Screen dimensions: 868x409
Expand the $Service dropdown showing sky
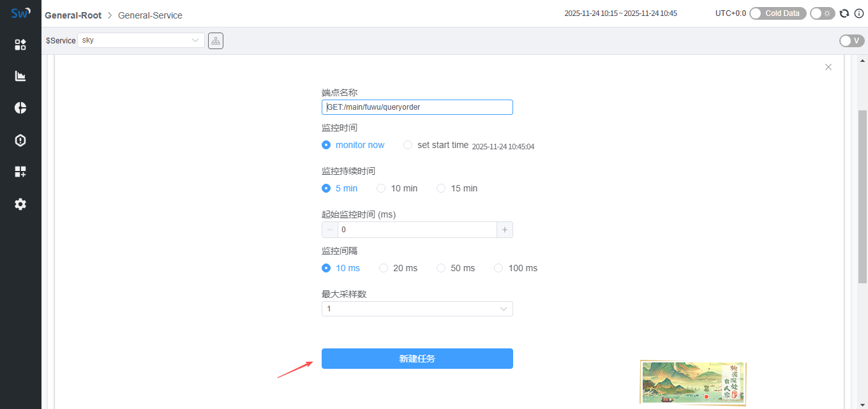pos(141,40)
